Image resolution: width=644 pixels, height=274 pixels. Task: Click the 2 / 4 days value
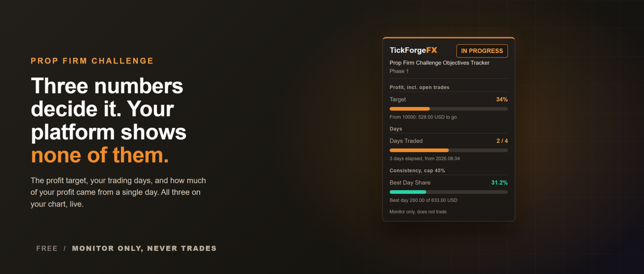(502, 141)
